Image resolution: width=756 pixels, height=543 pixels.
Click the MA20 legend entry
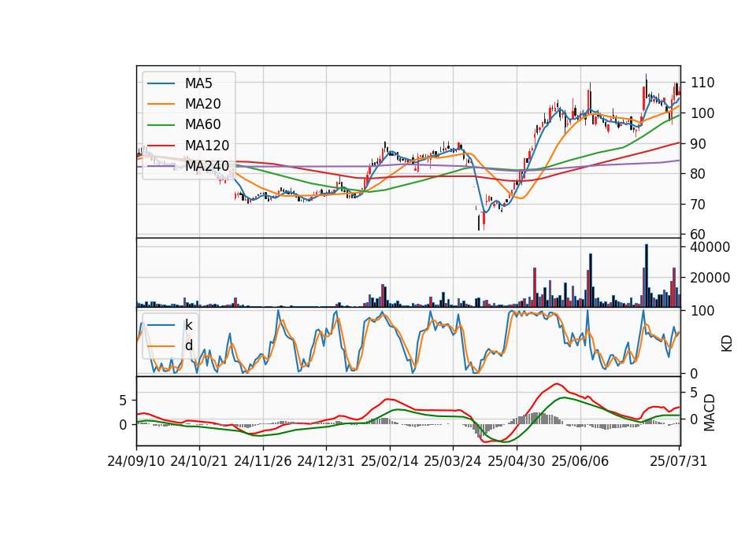click(184, 104)
